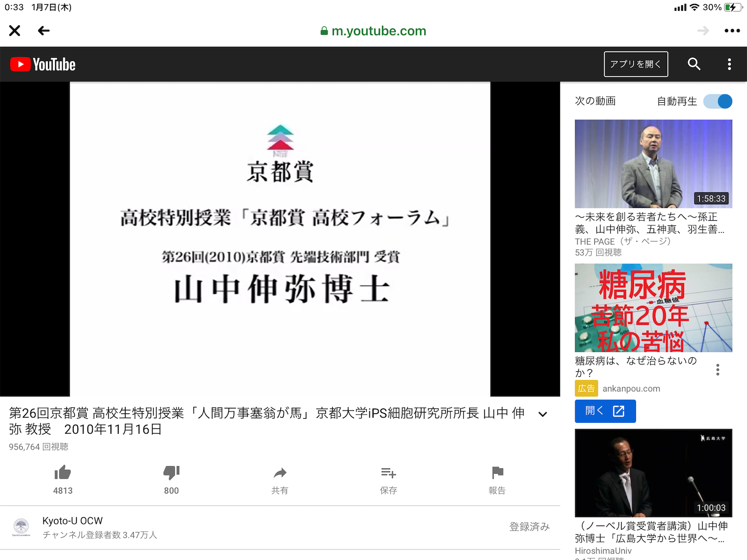The height and width of the screenshot is (560, 747).
Task: Open the Kyoto-U OCW channel avatar
Action: [21, 527]
